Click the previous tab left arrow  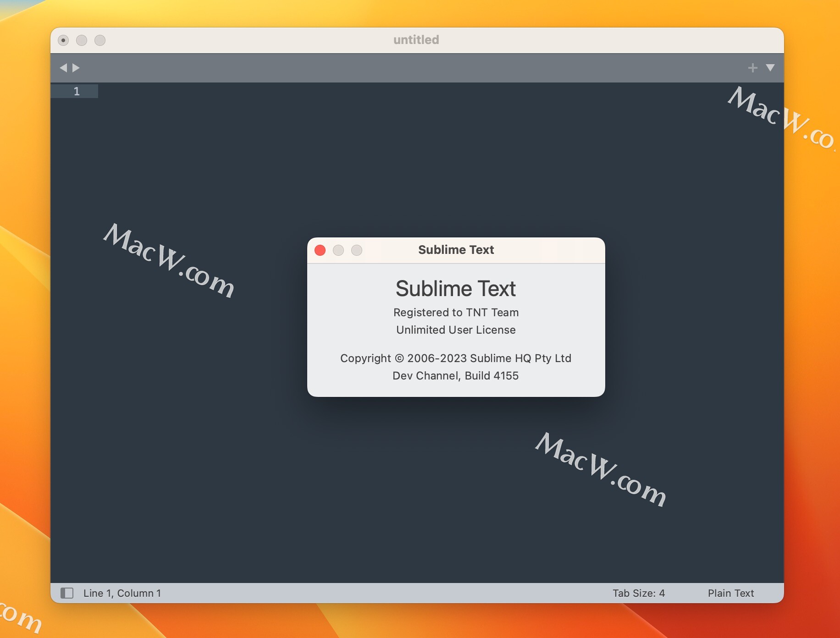pyautogui.click(x=63, y=68)
